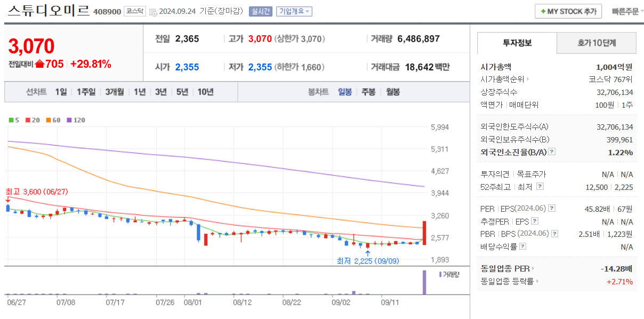Click the arrow next to 동일업종 등락률
This screenshot has height=319, width=644.
537,281
